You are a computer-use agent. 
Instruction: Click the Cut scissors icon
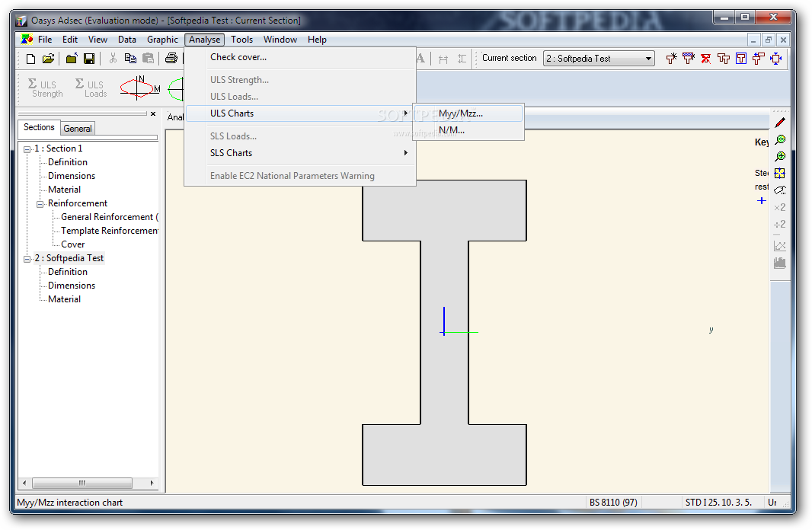(x=113, y=59)
